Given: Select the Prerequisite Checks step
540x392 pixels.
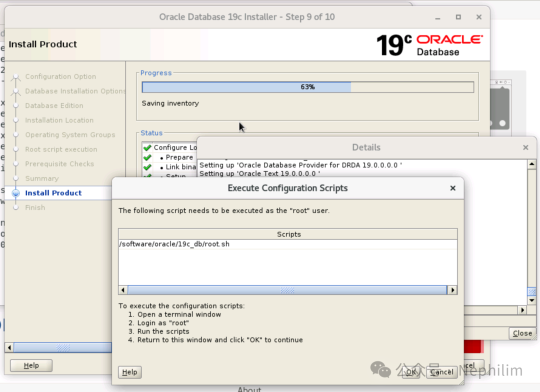Looking at the screenshot, I should click(x=59, y=164).
